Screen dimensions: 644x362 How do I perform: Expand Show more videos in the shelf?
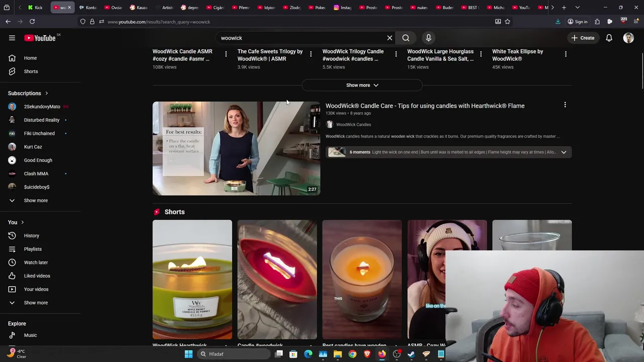tap(362, 85)
